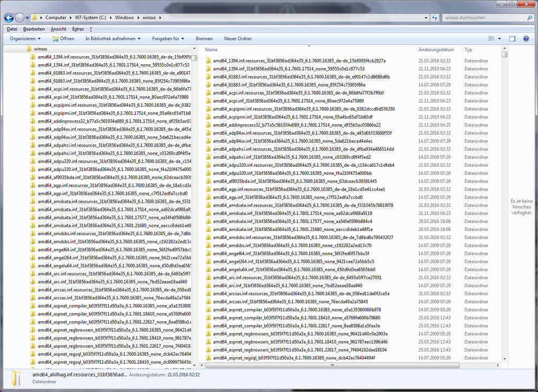This screenshot has width=538, height=392.
Task: Click the Windows breadcrumb in address bar
Action: click(x=125, y=17)
